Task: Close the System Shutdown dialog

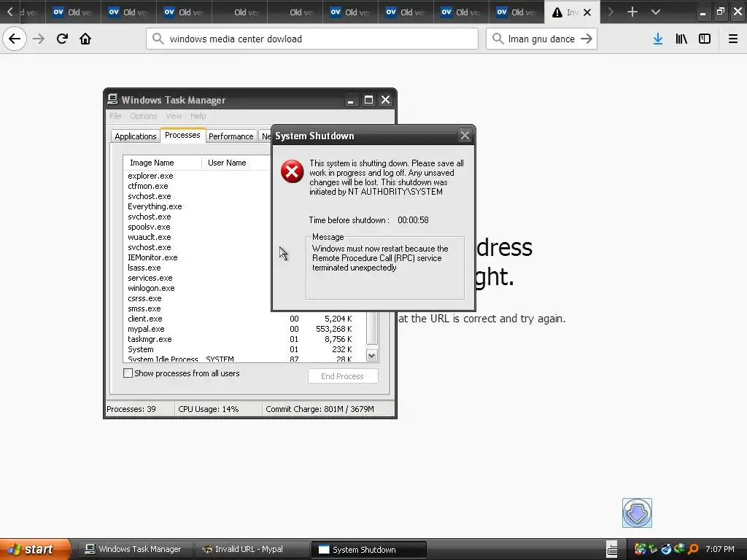Action: coord(465,136)
